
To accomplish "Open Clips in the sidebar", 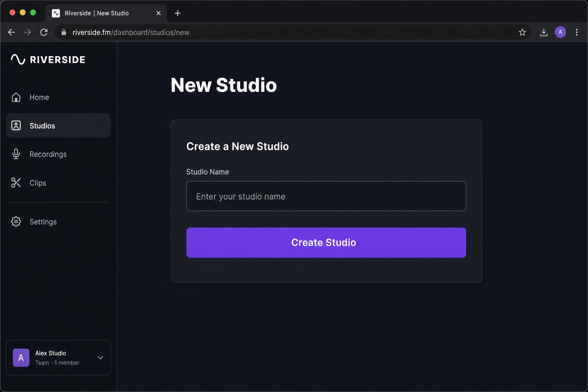I will tap(58, 183).
